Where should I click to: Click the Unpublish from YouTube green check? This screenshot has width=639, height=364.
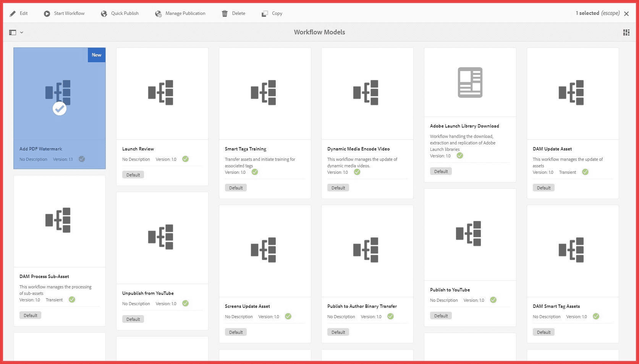185,303
